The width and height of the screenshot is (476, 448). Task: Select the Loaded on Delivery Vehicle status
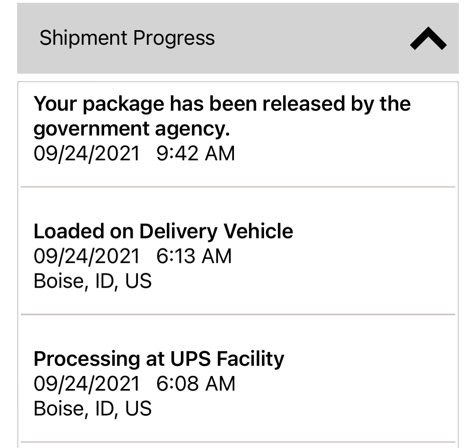pyautogui.click(x=163, y=231)
